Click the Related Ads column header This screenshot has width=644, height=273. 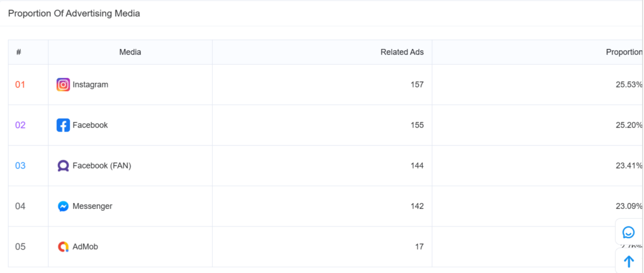tap(402, 52)
